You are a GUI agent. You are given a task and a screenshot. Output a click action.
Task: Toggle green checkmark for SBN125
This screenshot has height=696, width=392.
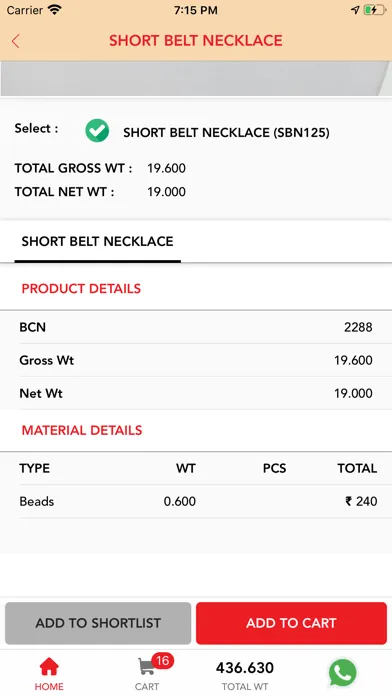pos(97,130)
